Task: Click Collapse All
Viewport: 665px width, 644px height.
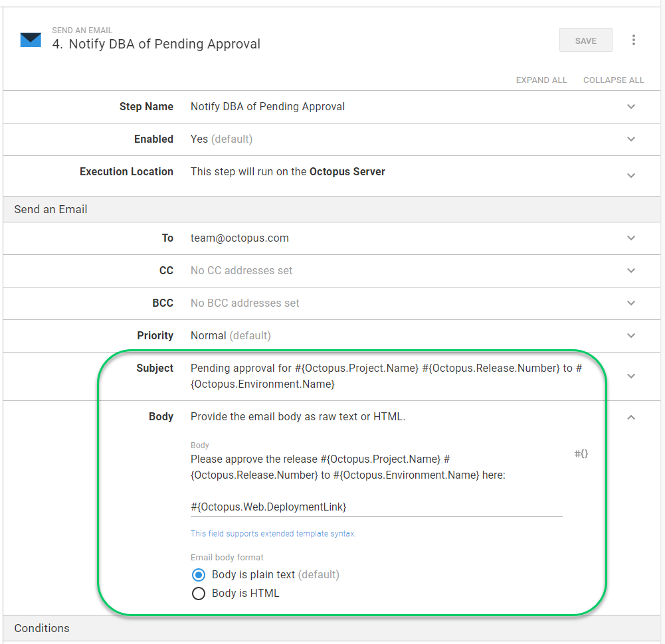Action: [x=613, y=80]
